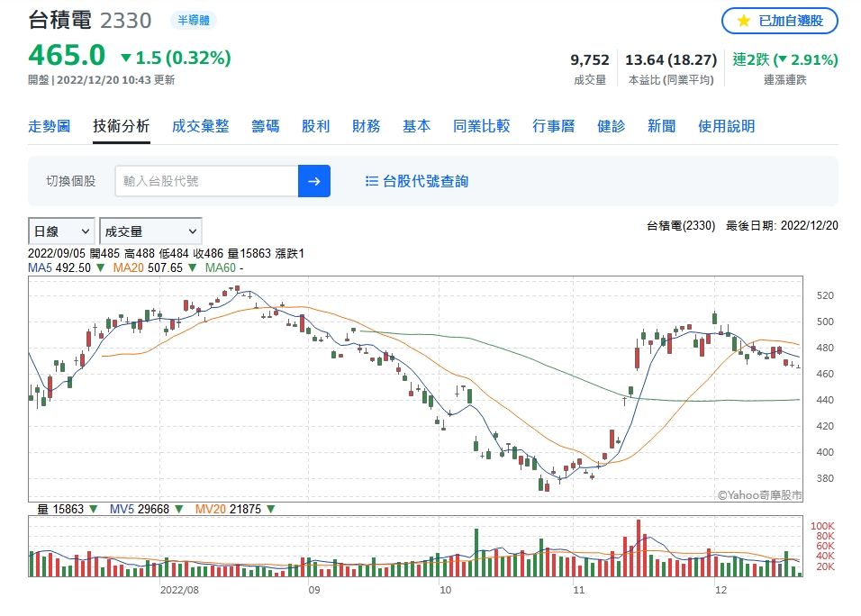
Task: Click the 切換個股 label
Action: [x=71, y=181]
